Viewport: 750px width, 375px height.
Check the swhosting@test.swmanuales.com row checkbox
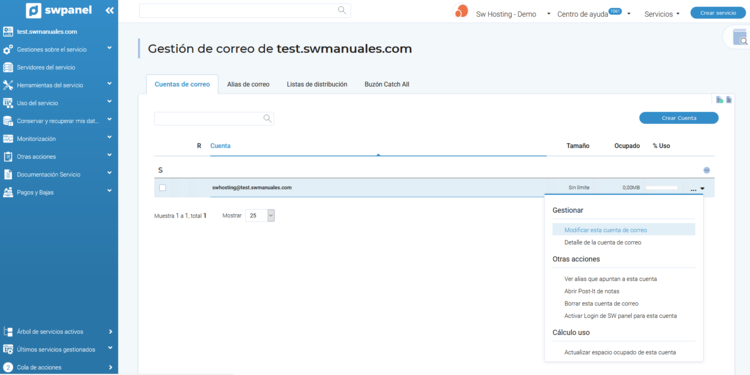162,188
